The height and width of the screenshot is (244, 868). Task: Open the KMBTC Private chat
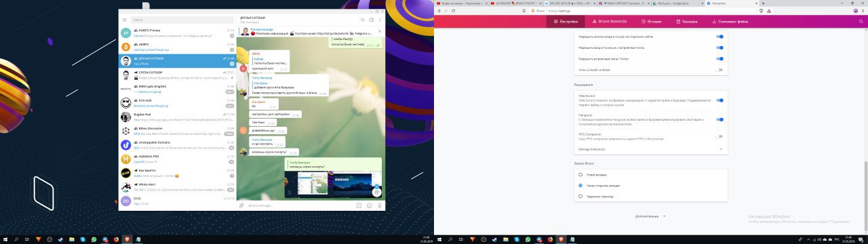coord(177,33)
